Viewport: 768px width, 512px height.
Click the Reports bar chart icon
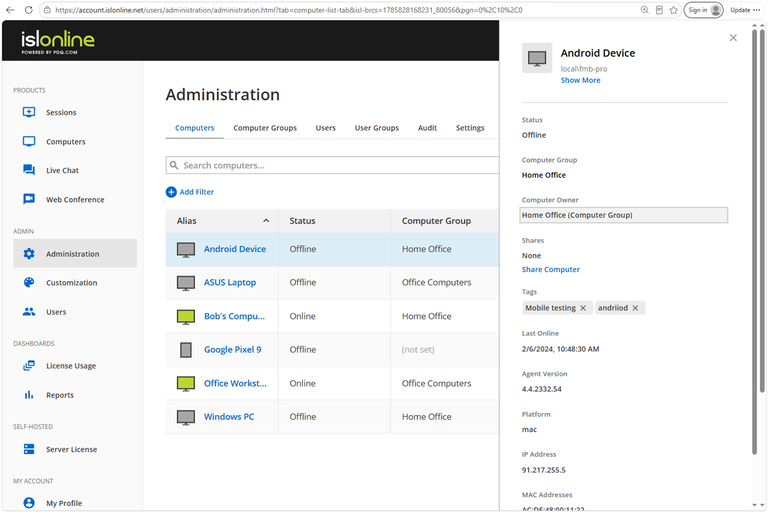click(29, 395)
